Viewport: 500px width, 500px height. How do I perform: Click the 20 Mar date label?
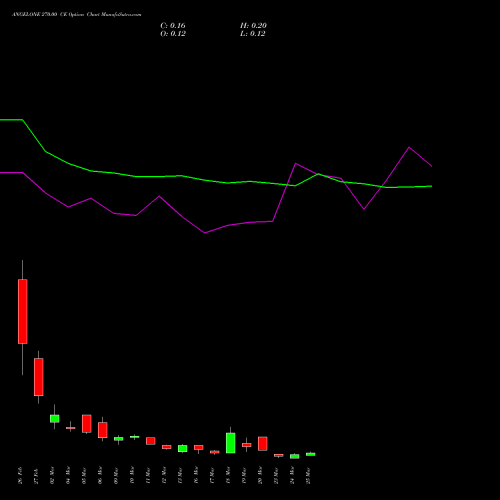point(260,476)
